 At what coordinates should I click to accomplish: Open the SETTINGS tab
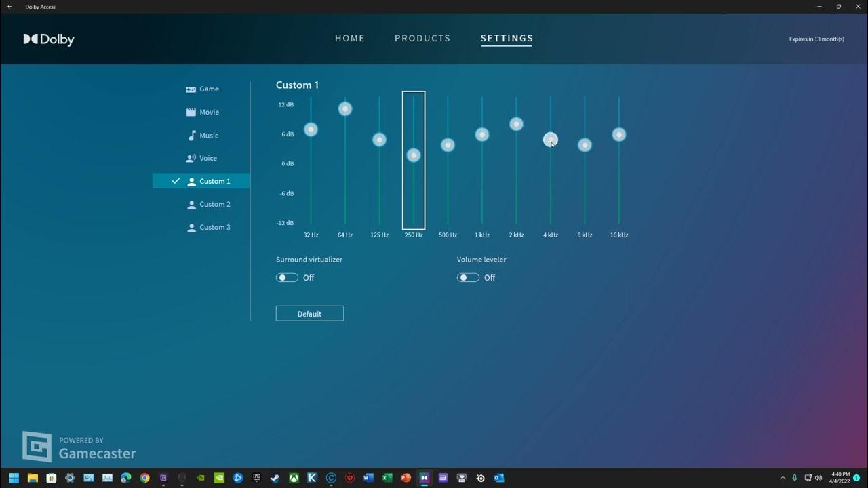(507, 39)
